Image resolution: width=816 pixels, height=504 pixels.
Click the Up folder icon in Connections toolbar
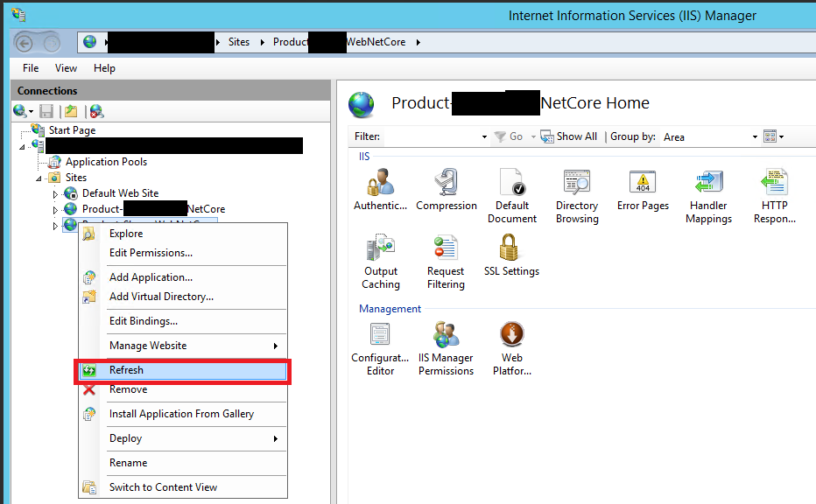click(x=71, y=111)
